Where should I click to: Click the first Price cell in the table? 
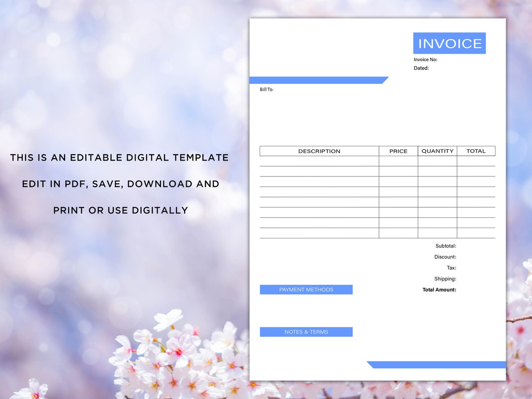[399, 161]
